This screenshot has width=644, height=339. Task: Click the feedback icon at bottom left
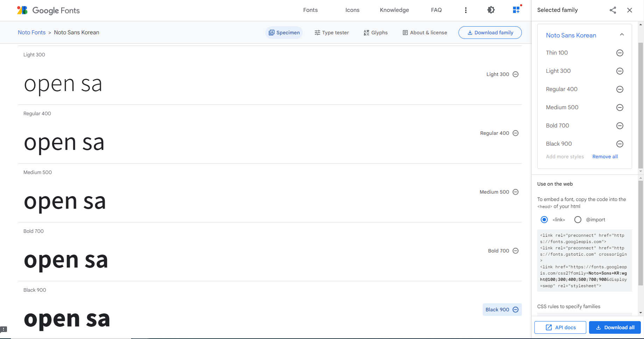pyautogui.click(x=3, y=330)
